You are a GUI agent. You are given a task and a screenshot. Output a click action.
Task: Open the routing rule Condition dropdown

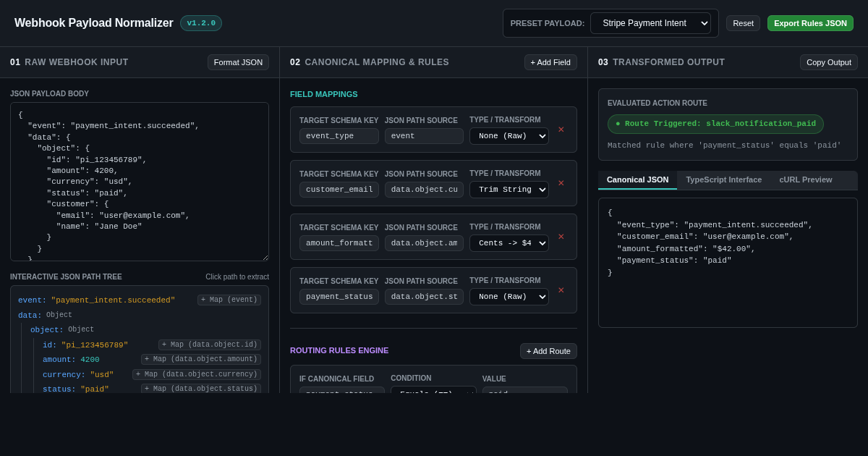[x=433, y=389]
